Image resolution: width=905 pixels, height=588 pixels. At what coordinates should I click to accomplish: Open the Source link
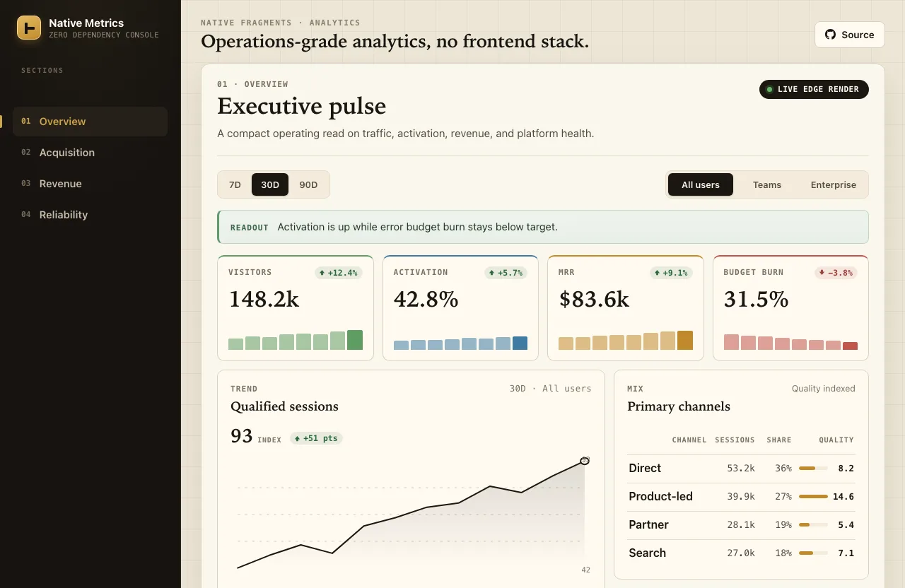click(x=849, y=35)
